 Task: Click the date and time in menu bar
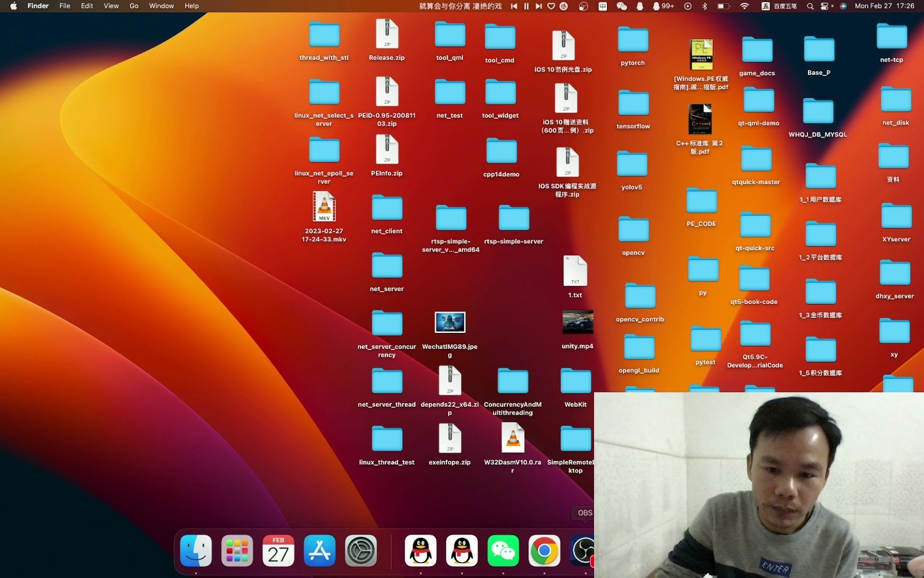(884, 6)
